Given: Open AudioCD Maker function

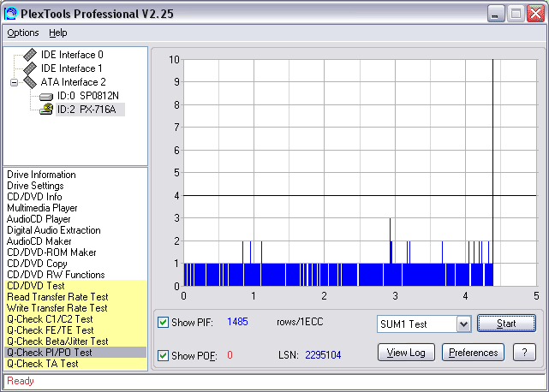Looking at the screenshot, I should 39,241.
